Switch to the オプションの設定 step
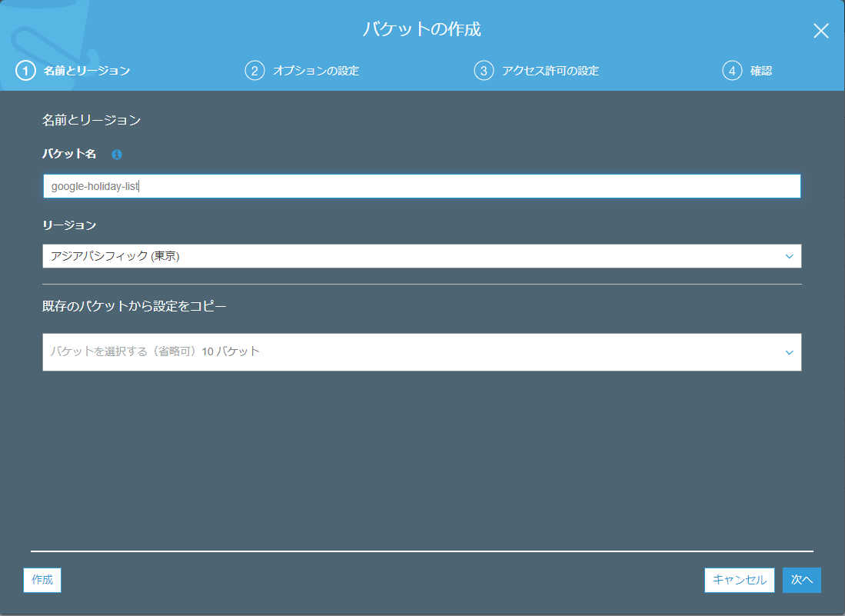This screenshot has width=845, height=616. click(317, 71)
